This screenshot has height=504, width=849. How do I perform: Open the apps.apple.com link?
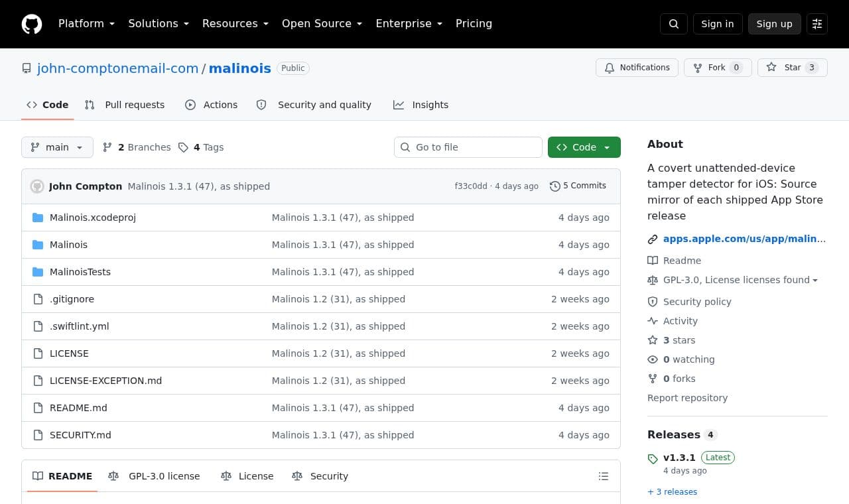point(744,239)
